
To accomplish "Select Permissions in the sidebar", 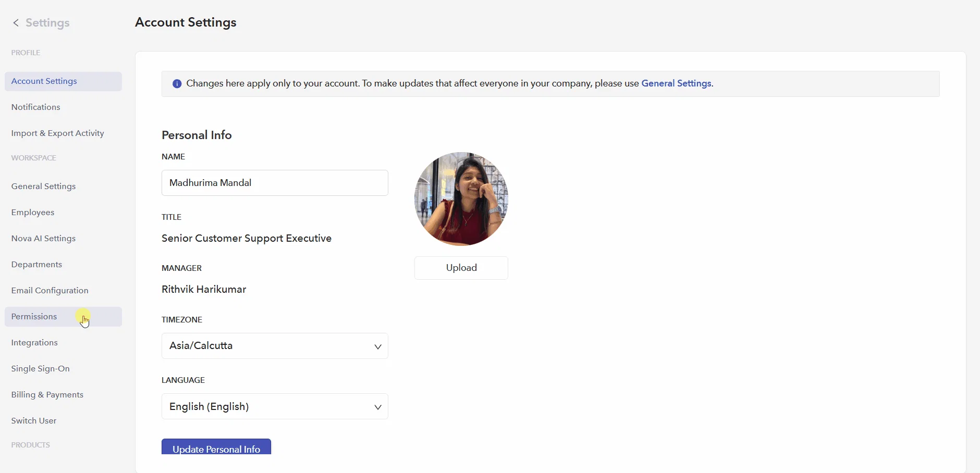I will pyautogui.click(x=63, y=317).
